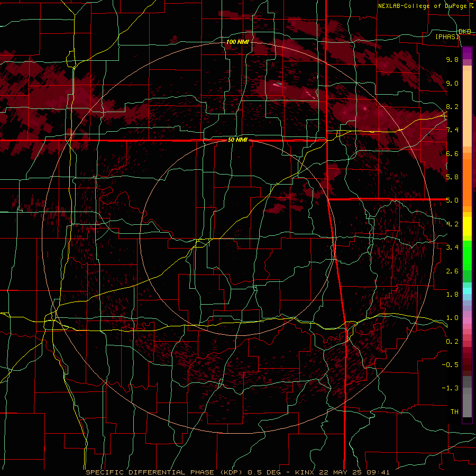Click the 9.8 value on the color scale
The image size is (476, 476).
(452, 59)
